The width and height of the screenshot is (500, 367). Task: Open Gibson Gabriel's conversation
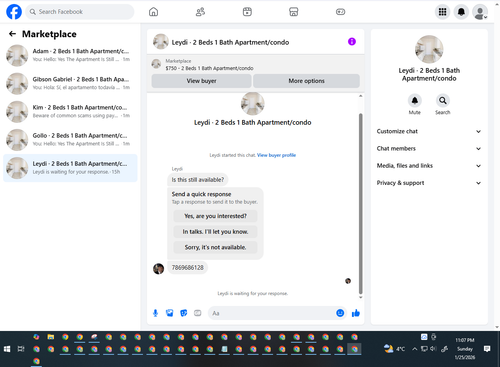click(x=70, y=83)
